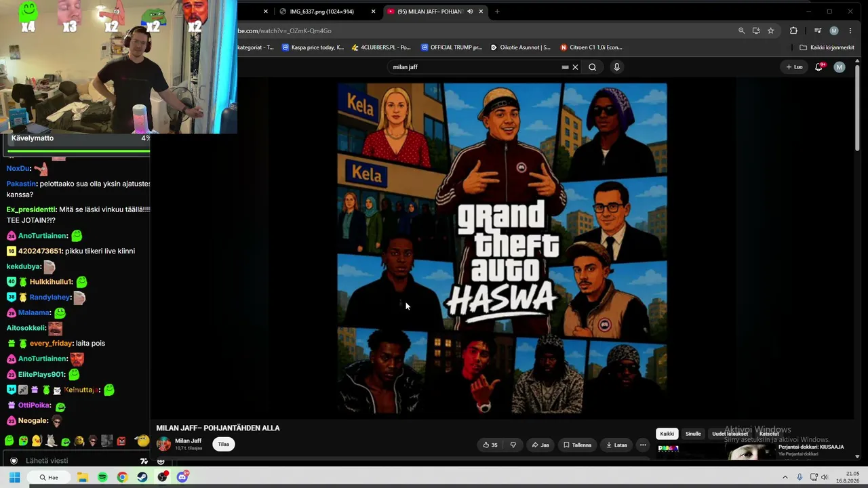Open Milan Jaff channel avatar
Screen dimensions: 868x488
[x=164, y=444]
